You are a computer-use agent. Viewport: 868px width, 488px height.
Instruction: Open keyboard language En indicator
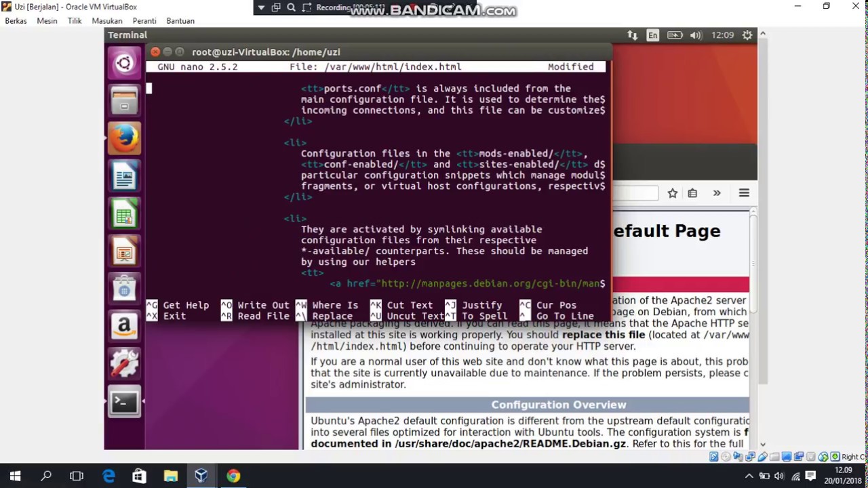652,35
